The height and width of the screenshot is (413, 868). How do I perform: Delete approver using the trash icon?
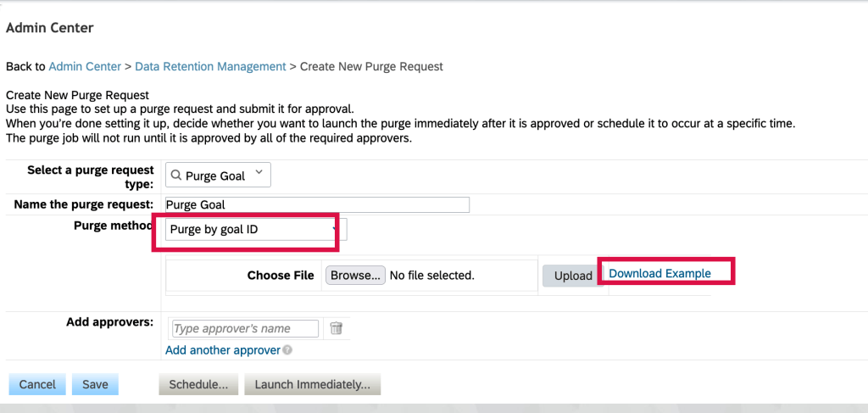336,328
